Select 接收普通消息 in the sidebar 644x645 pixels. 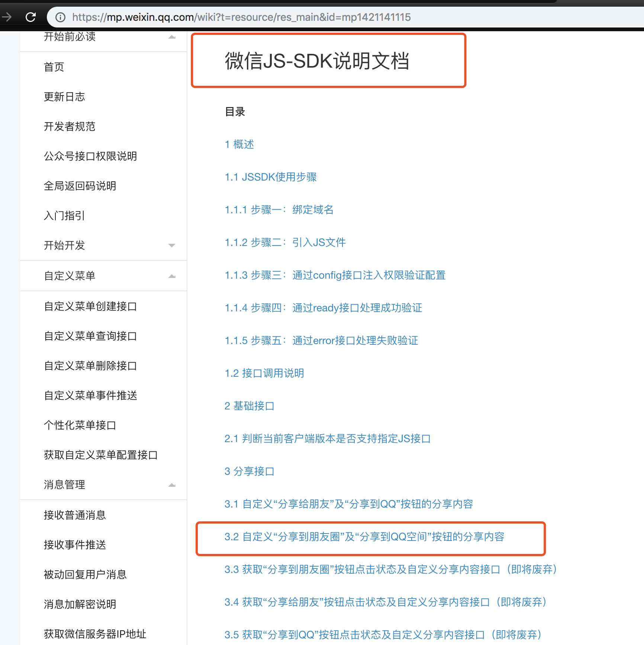[x=75, y=515]
